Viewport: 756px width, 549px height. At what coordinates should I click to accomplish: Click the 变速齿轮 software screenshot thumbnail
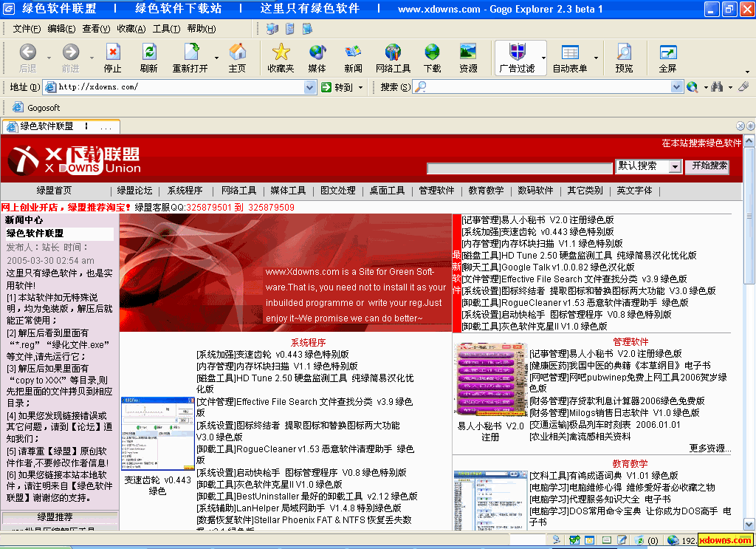coord(158,434)
